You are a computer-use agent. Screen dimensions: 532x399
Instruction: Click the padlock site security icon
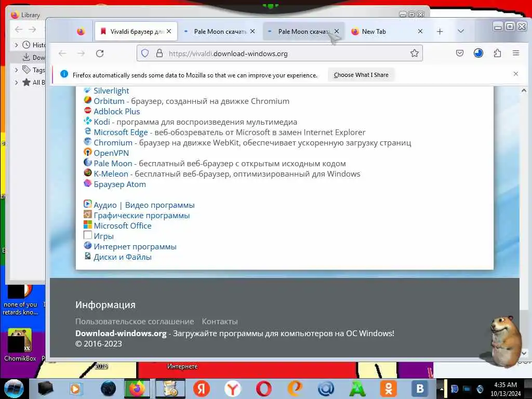(159, 54)
